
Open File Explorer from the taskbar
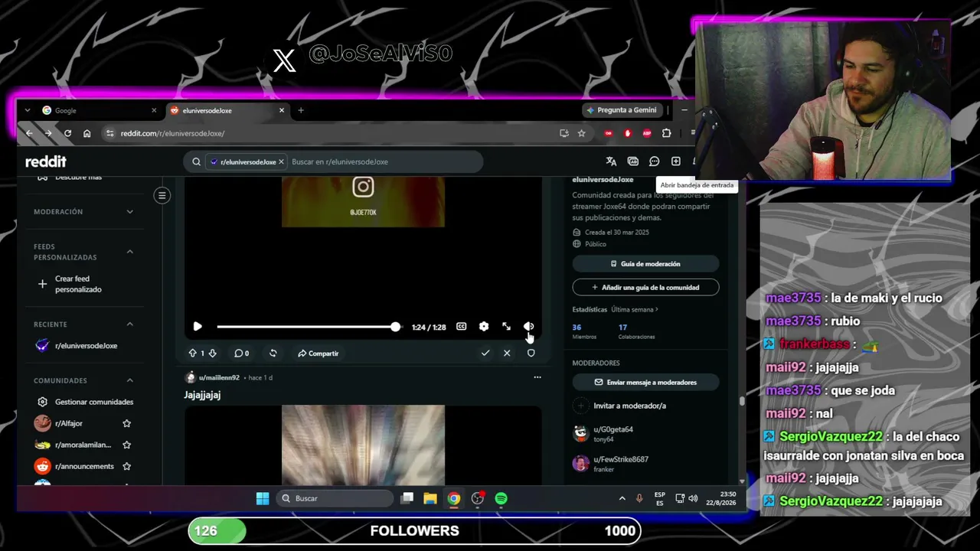[430, 498]
